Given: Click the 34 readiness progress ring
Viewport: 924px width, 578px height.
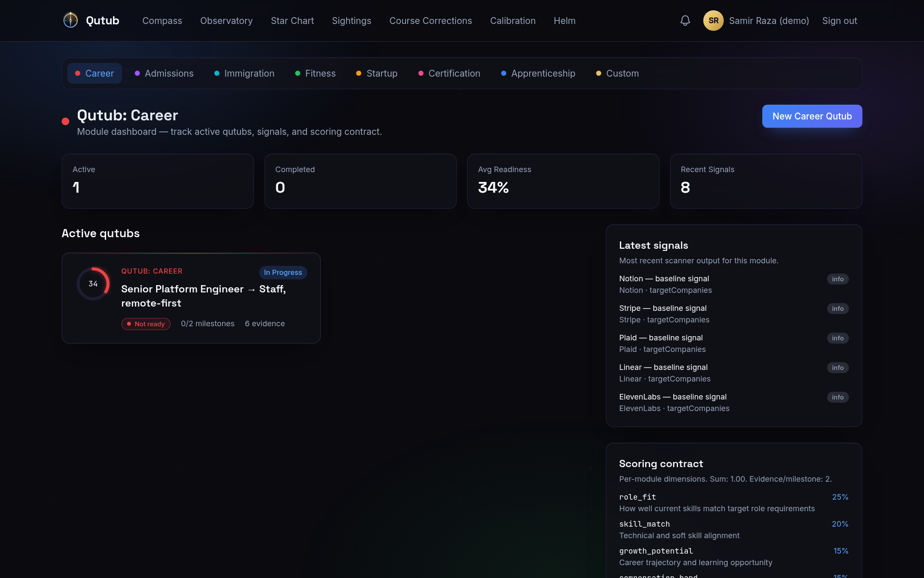Looking at the screenshot, I should coord(93,283).
